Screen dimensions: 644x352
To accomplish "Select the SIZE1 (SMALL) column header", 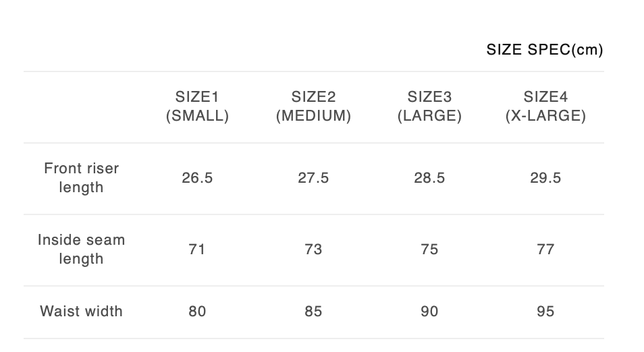I will click(197, 107).
